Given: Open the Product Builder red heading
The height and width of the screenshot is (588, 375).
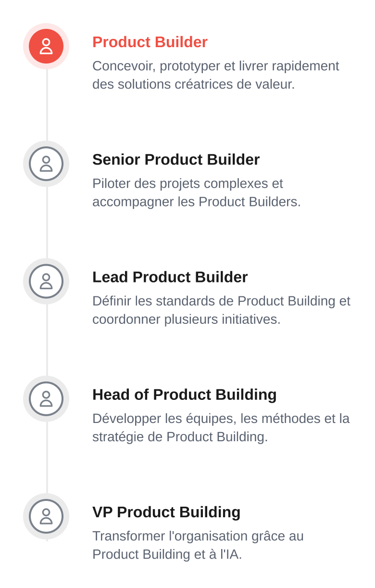Looking at the screenshot, I should 150,42.
